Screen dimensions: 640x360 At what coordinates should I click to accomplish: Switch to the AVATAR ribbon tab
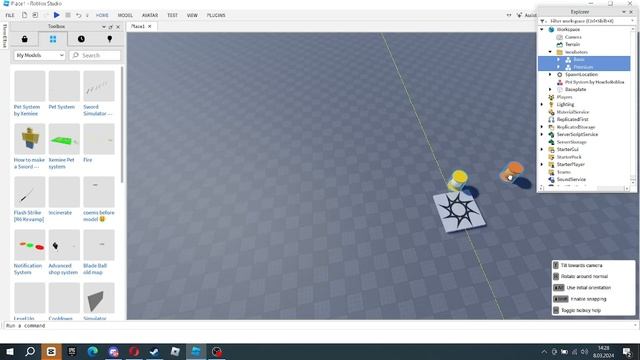(x=150, y=15)
